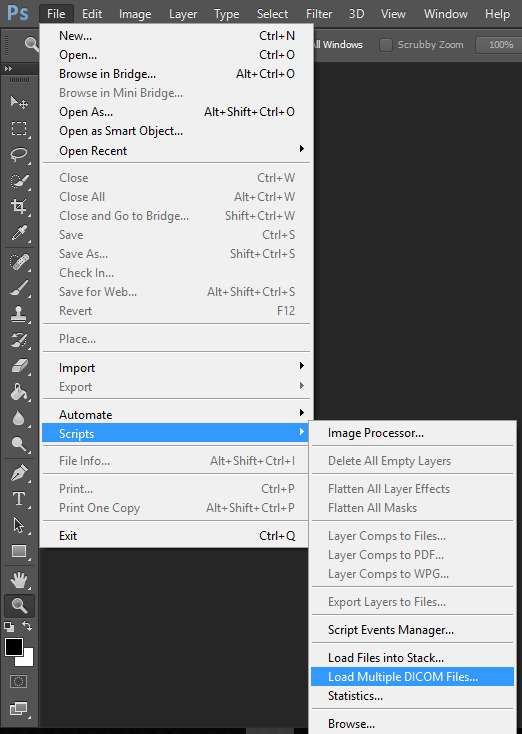
Task: Open the 3D menu
Action: coord(356,14)
